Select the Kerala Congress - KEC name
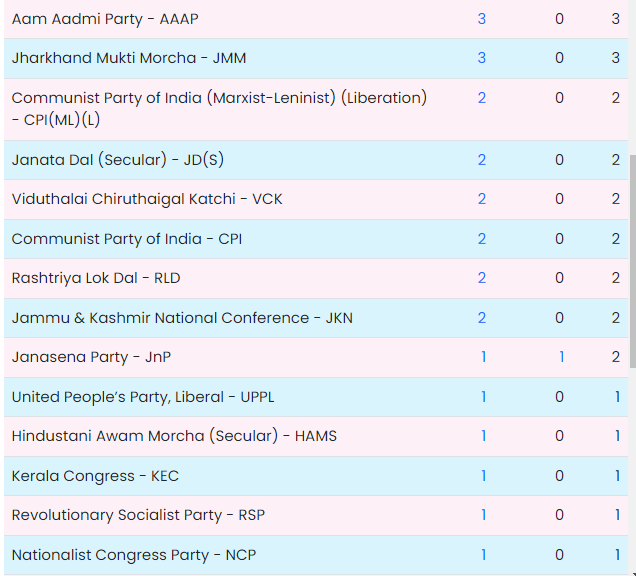Screen dimensions: 636x576 coord(95,475)
